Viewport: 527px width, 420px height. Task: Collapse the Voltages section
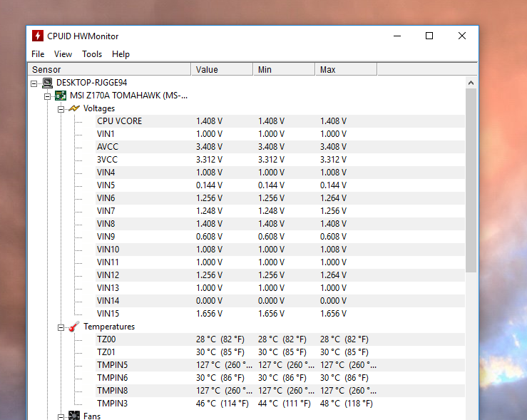tap(61, 109)
